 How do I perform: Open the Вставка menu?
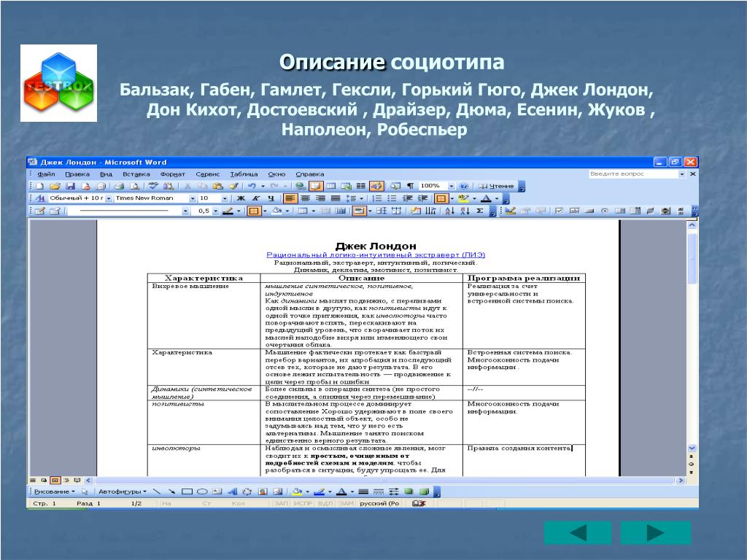[x=136, y=174]
